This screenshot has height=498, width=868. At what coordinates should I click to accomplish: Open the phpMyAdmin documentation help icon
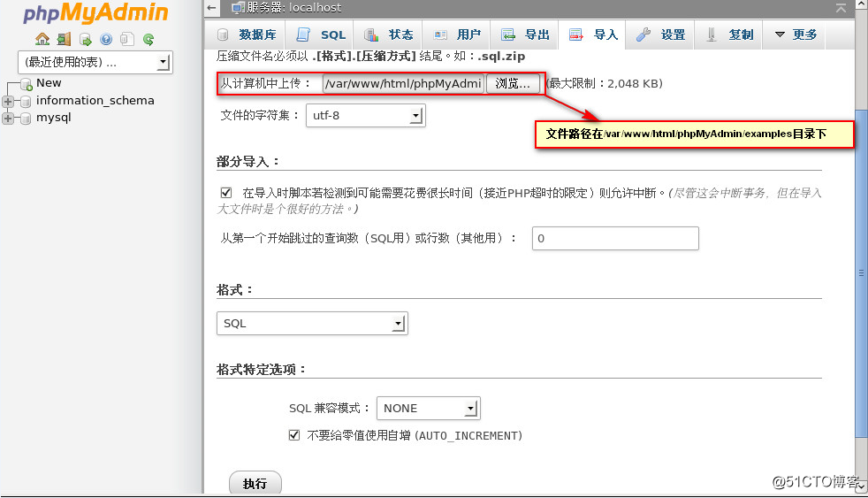coord(106,39)
